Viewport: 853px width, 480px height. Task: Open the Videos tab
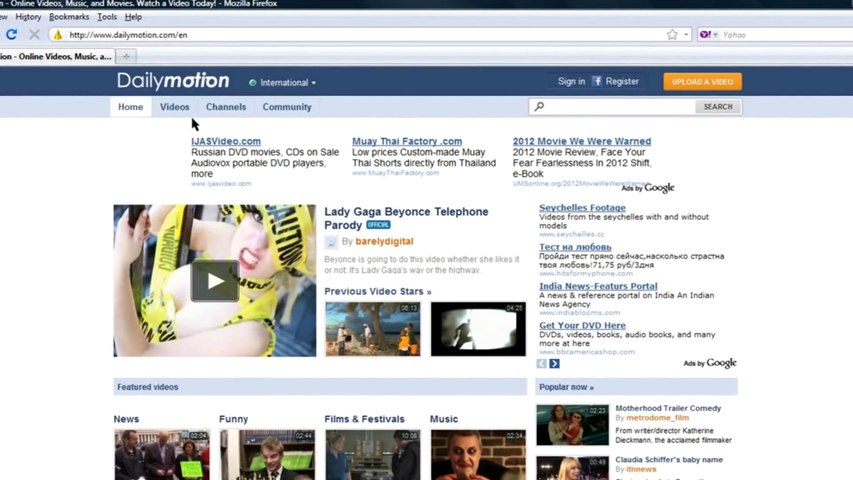pyautogui.click(x=175, y=107)
